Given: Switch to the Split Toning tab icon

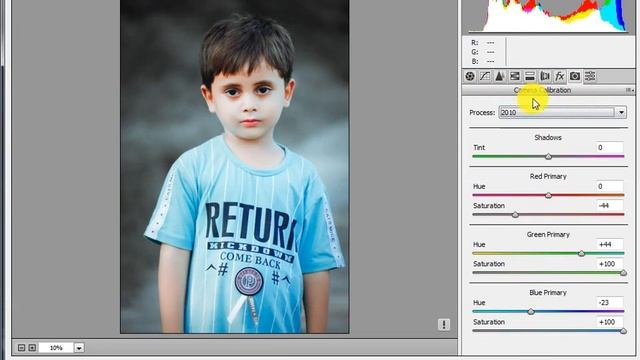Looking at the screenshot, I should click(x=530, y=76).
